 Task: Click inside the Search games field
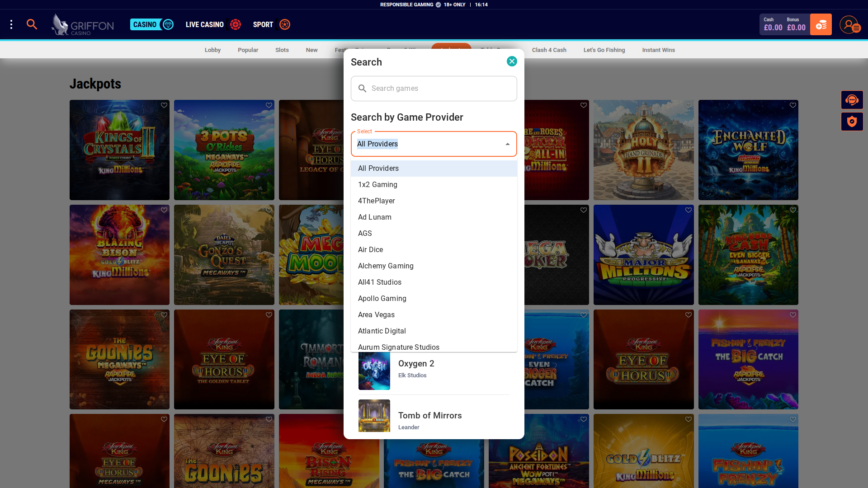434,88
